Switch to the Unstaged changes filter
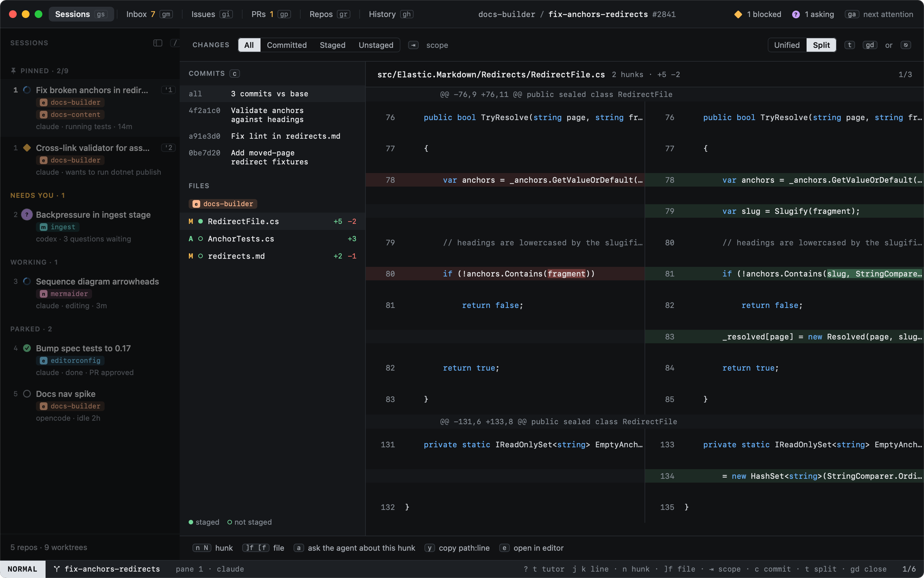The image size is (924, 578). (x=376, y=45)
